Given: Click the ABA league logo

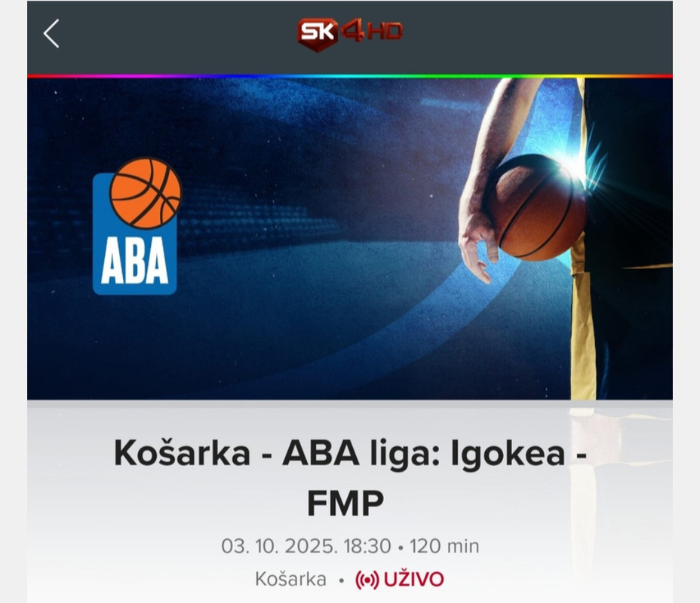Looking at the screenshot, I should 137,225.
